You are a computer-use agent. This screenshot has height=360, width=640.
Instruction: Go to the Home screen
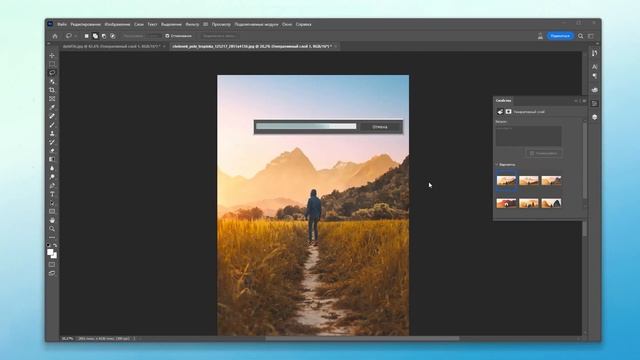click(x=55, y=36)
